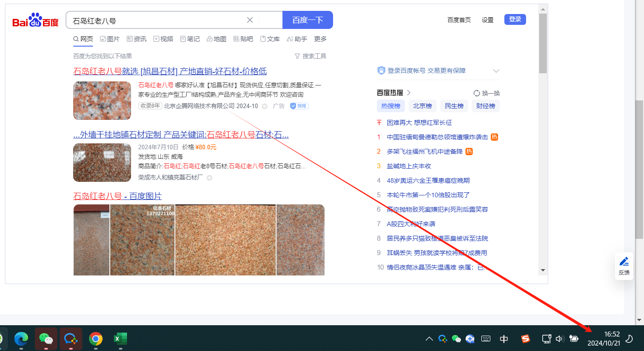Click the 反馈 feedback pencil icon
Viewport: 644px width, 351px height.
click(624, 261)
